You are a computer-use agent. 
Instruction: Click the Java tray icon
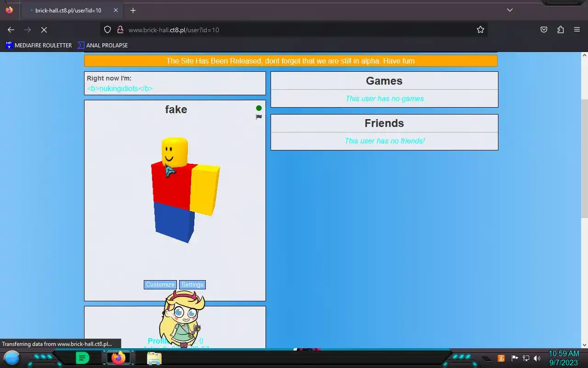tap(501, 358)
